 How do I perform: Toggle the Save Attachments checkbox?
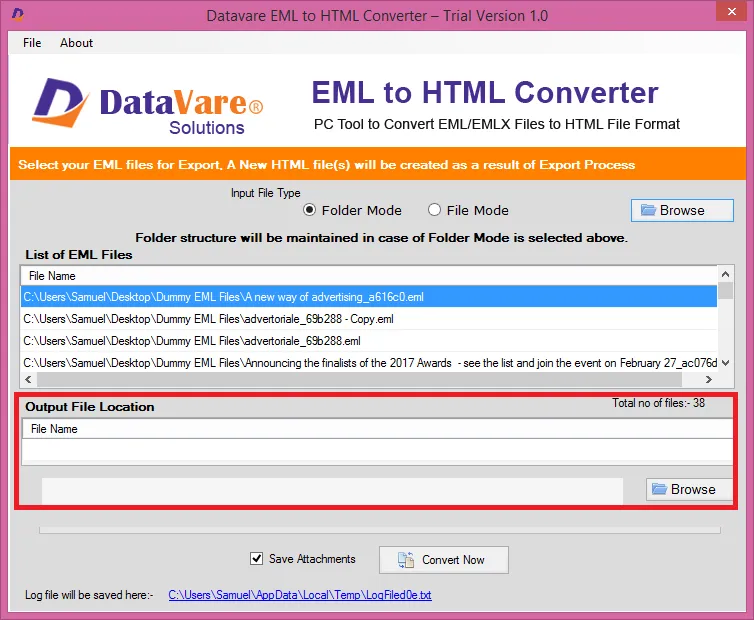tap(256, 558)
